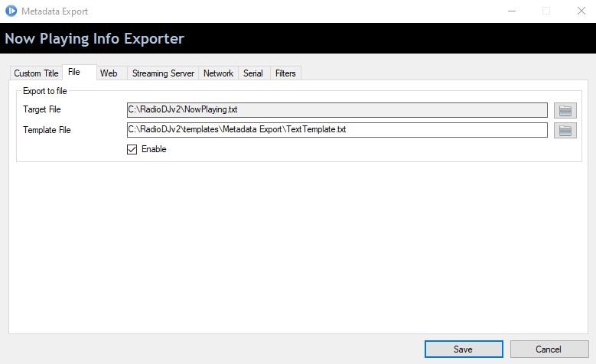Screen dimensions: 596x364
Task: Click the Now Playing Info Exporter header
Action: [94, 39]
